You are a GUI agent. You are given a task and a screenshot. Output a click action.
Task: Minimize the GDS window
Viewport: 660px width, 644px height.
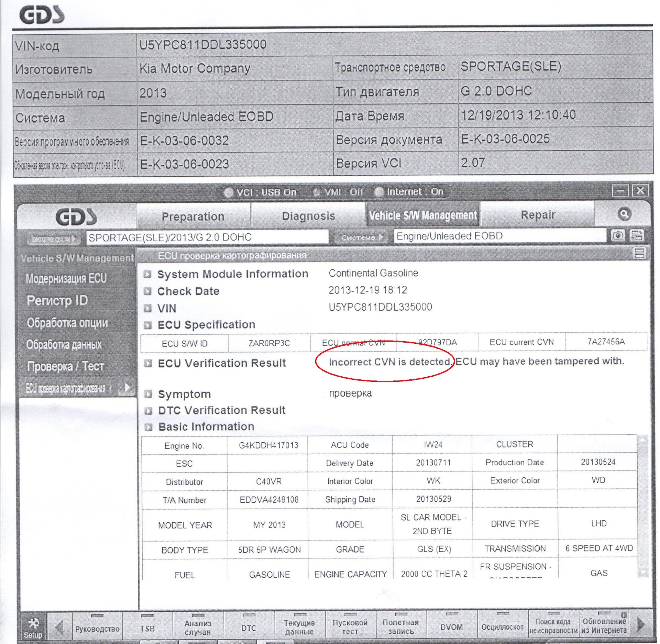pos(620,191)
